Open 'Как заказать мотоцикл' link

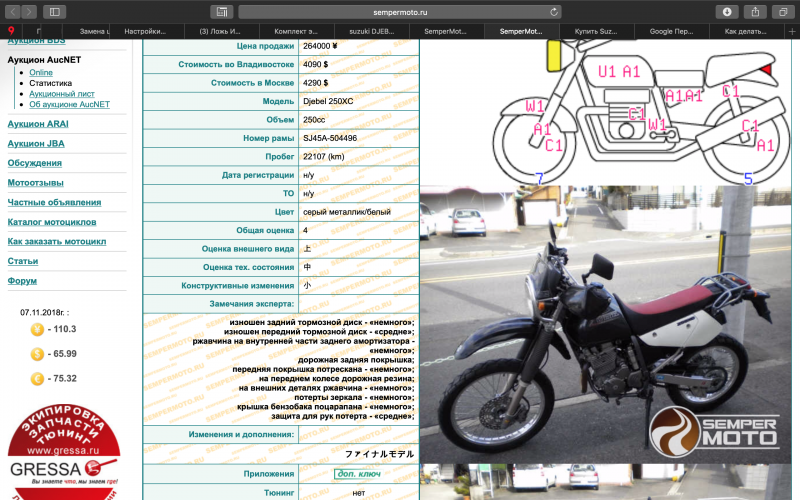tap(57, 242)
